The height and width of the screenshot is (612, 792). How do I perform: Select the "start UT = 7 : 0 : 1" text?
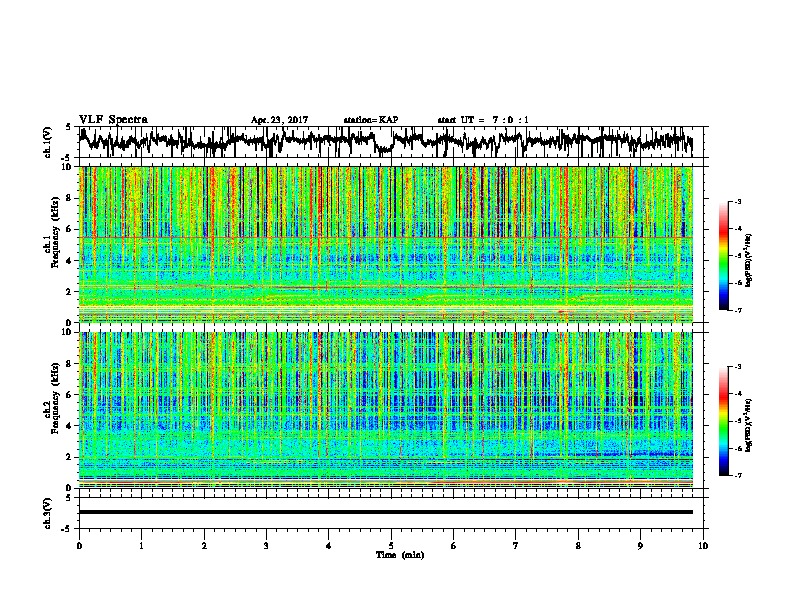(x=483, y=120)
